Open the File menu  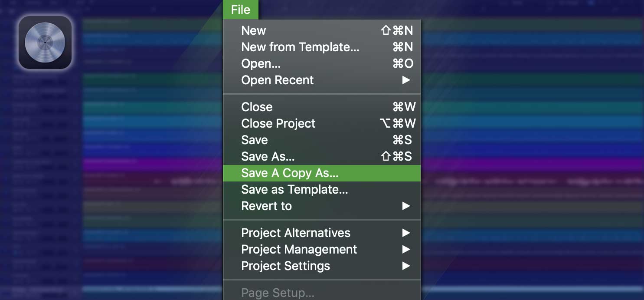pos(240,9)
